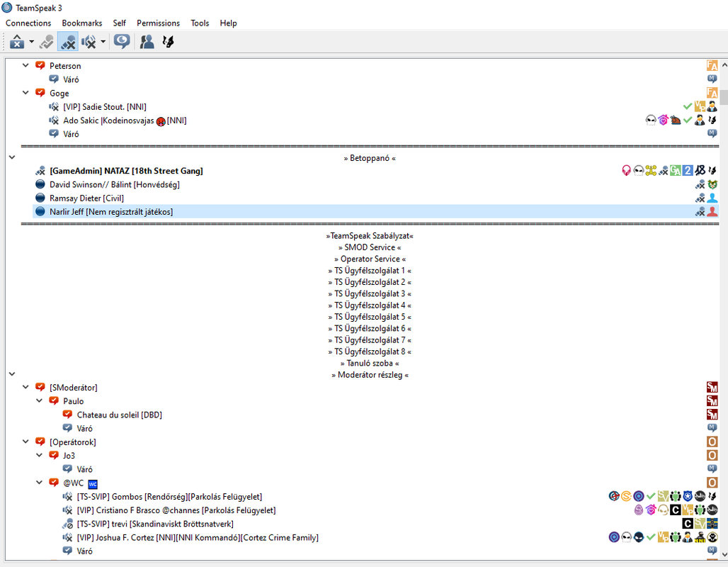Screen dimensions: 728x567
Task: Toggle the mute speakers toolbar button
Action: click(89, 42)
